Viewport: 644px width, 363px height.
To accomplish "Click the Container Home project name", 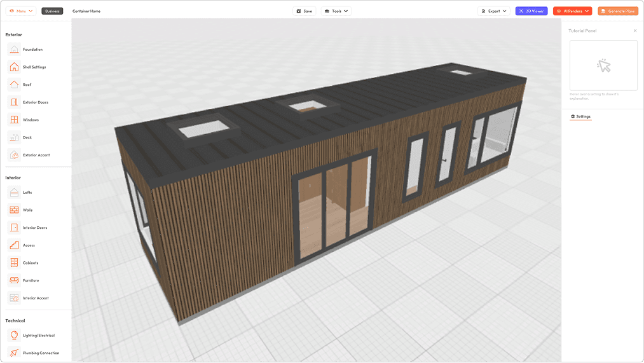I will pyautogui.click(x=86, y=11).
